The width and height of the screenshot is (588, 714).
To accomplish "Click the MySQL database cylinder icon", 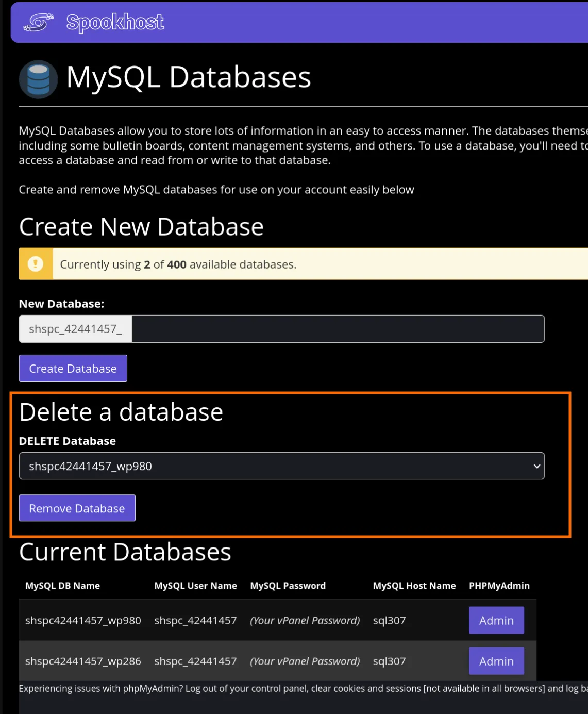I will tap(38, 79).
